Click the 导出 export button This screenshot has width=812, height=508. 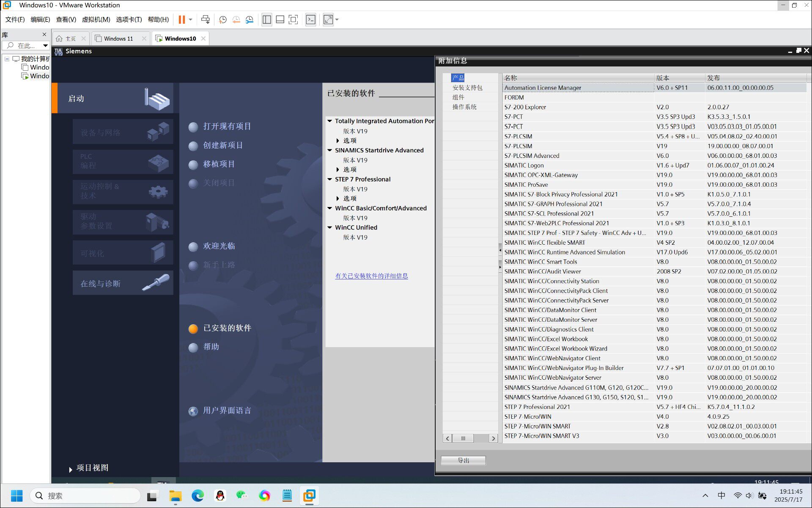(463, 460)
